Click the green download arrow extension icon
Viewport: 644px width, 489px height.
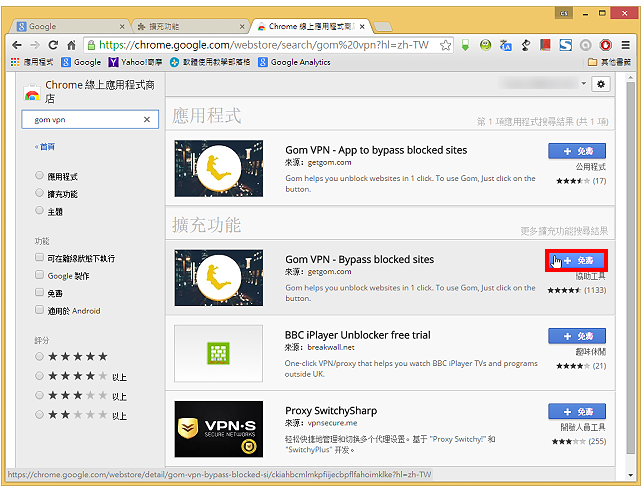(465, 45)
